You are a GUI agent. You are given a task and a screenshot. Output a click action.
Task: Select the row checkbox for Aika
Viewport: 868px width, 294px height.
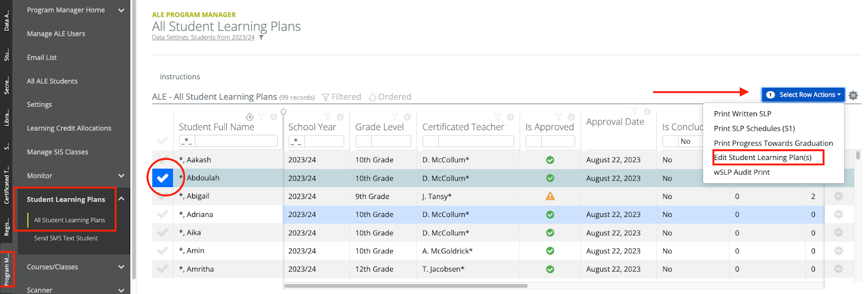[162, 233]
